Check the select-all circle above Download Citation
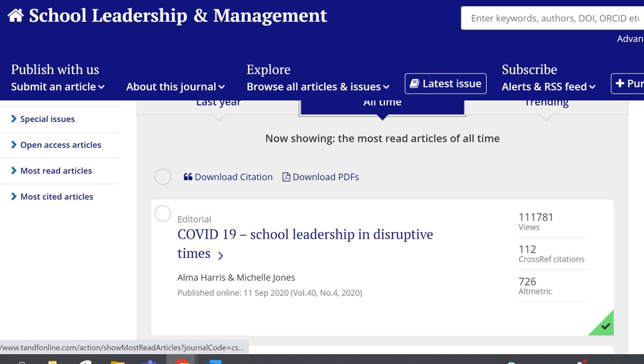The image size is (644, 364). (x=163, y=176)
